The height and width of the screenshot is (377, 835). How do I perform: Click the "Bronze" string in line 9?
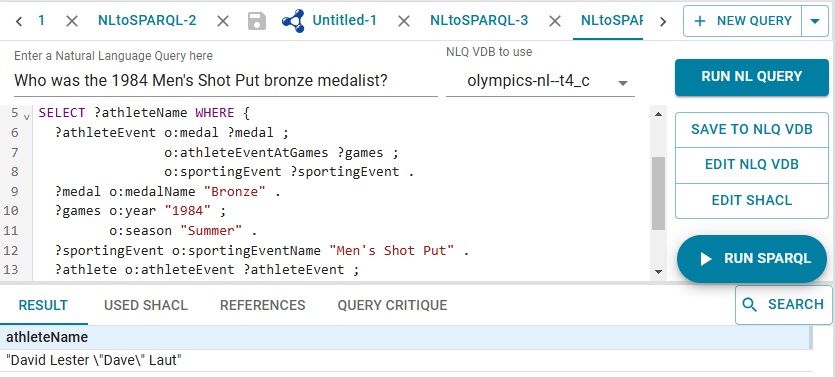[234, 191]
